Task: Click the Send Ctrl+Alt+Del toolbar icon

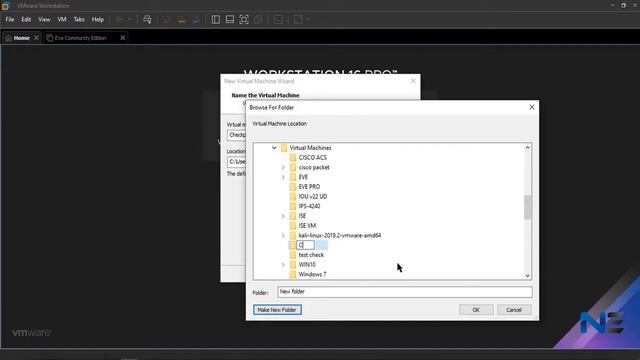Action: (147, 20)
